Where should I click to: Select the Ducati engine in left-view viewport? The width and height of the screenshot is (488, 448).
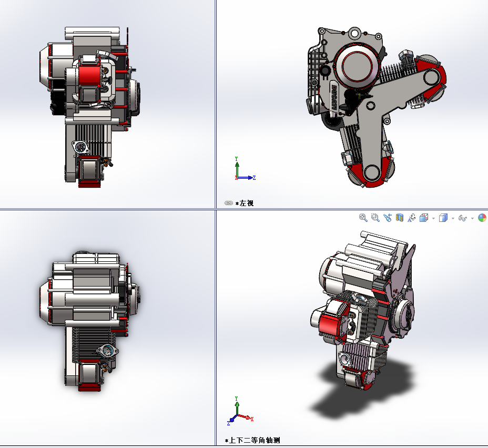point(377,107)
